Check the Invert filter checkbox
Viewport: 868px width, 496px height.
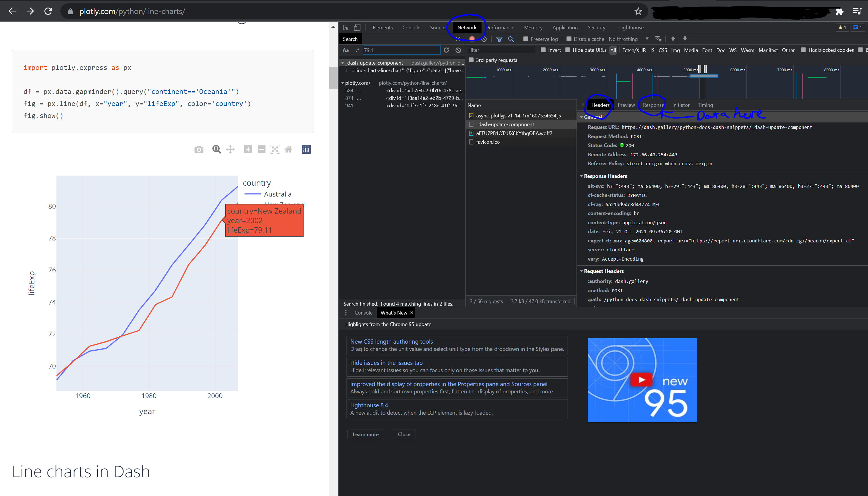click(544, 50)
